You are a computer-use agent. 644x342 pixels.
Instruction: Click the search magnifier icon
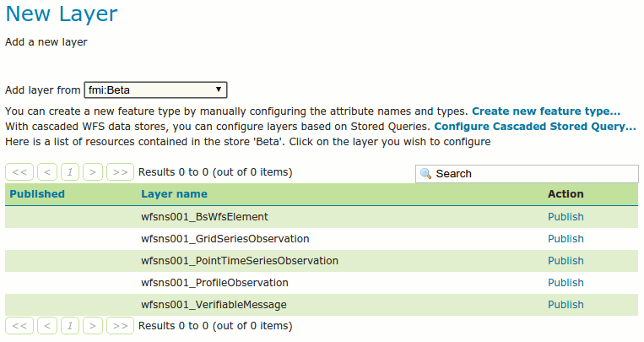tap(426, 173)
